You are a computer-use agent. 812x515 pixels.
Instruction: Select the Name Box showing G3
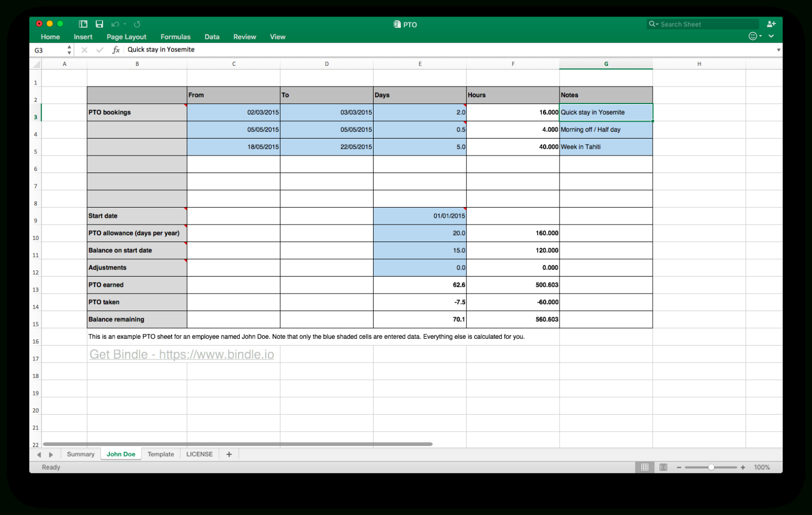(45, 49)
